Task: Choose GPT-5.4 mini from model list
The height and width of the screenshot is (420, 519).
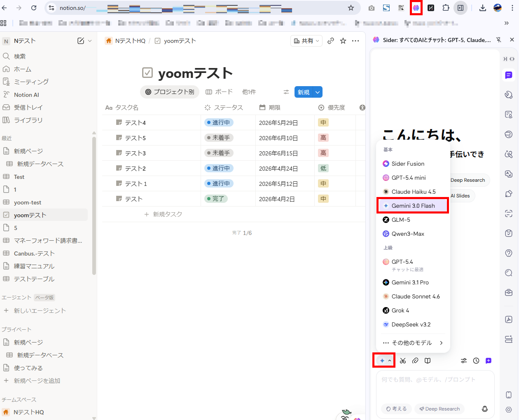Action: tap(413, 178)
